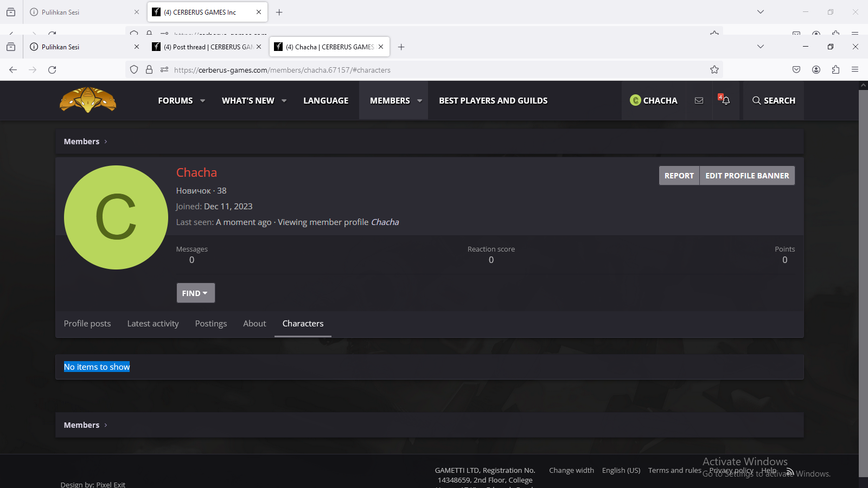Open the notifications bell alerts
This screenshot has height=488, width=868.
[x=725, y=100]
